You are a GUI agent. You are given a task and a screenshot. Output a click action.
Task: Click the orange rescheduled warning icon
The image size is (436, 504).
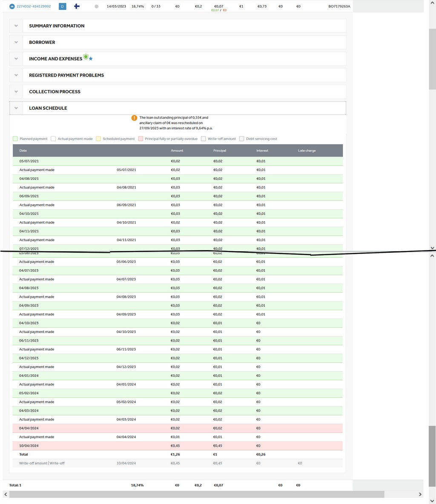(x=134, y=118)
